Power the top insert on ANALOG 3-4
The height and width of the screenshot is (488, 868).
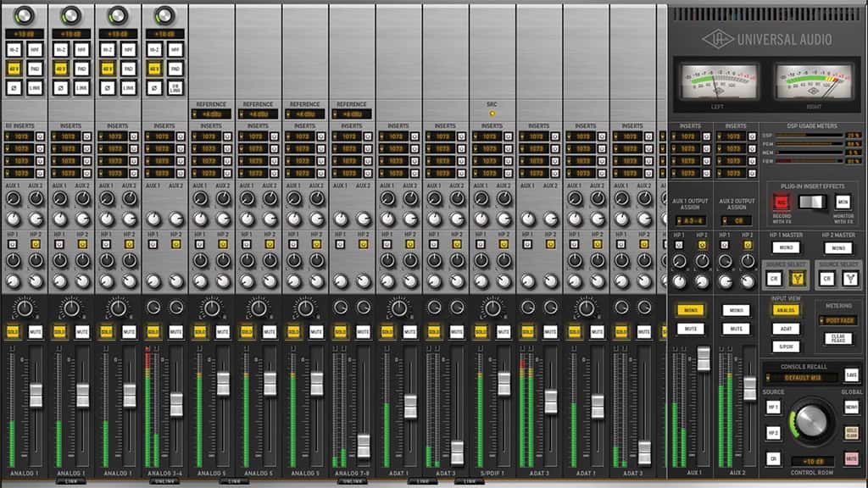(181, 136)
